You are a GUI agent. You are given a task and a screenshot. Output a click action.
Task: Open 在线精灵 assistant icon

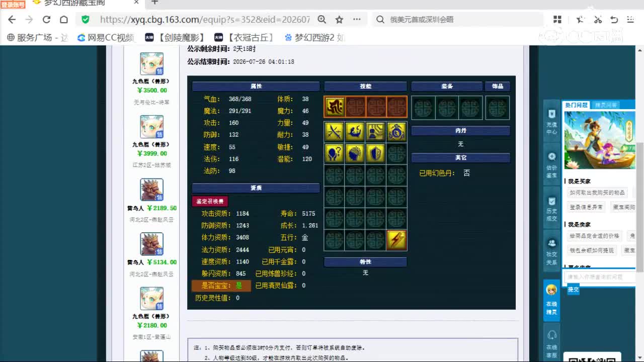[551, 300]
